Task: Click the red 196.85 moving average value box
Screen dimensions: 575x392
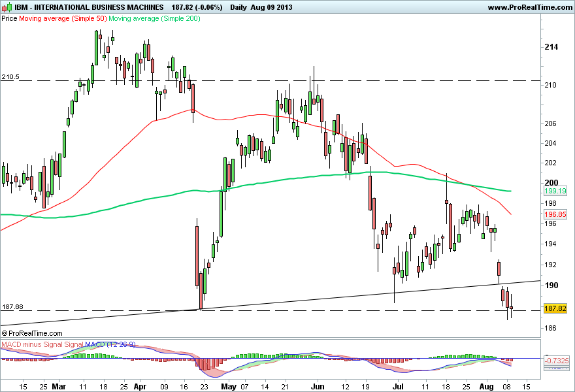Action: (x=555, y=214)
